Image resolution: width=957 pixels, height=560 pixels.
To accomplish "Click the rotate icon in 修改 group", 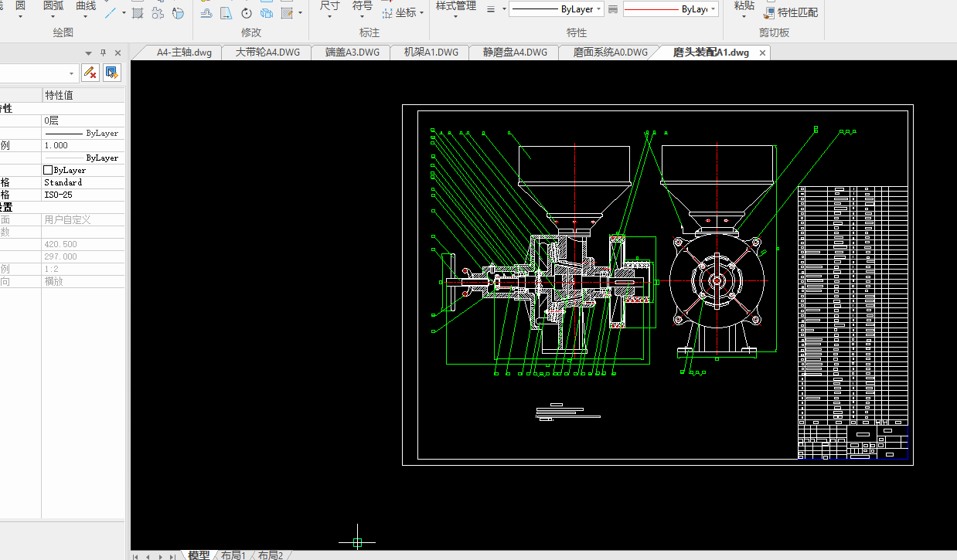I will [x=247, y=13].
